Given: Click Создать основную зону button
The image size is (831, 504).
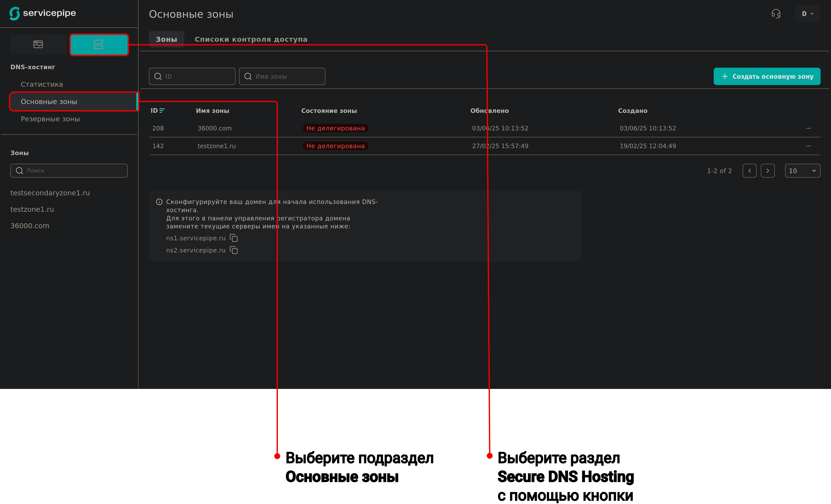Looking at the screenshot, I should point(767,77).
